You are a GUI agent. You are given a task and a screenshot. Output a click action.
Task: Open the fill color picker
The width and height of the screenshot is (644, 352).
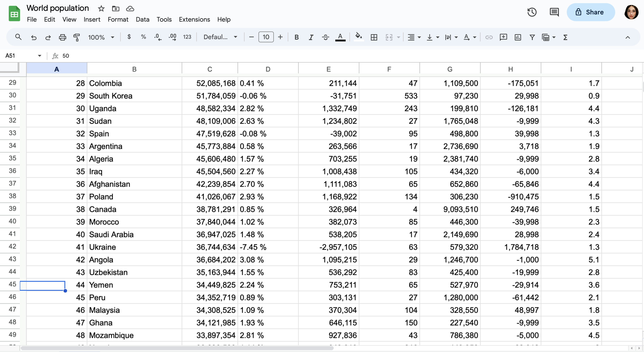click(x=358, y=37)
